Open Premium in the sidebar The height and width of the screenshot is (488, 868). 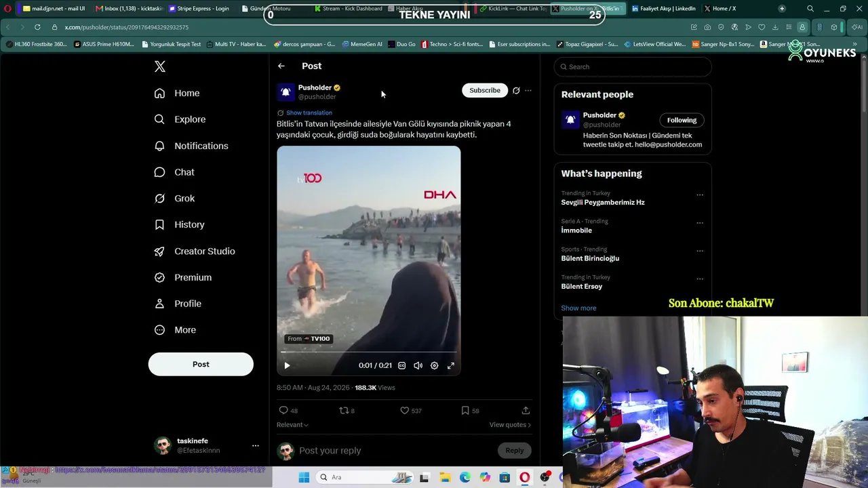[x=183, y=277]
